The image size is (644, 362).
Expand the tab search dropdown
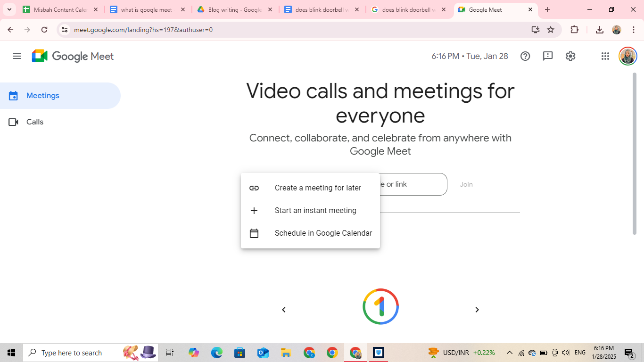9,9
